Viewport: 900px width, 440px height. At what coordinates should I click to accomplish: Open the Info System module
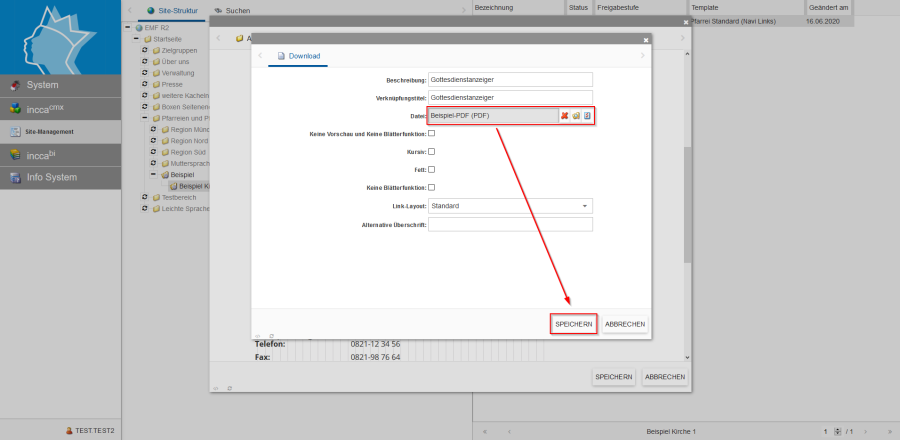pos(60,177)
